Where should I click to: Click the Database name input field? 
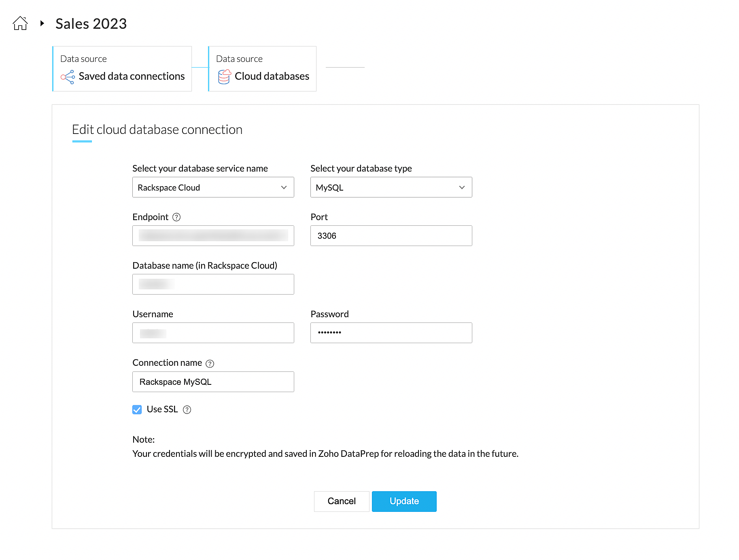point(213,284)
